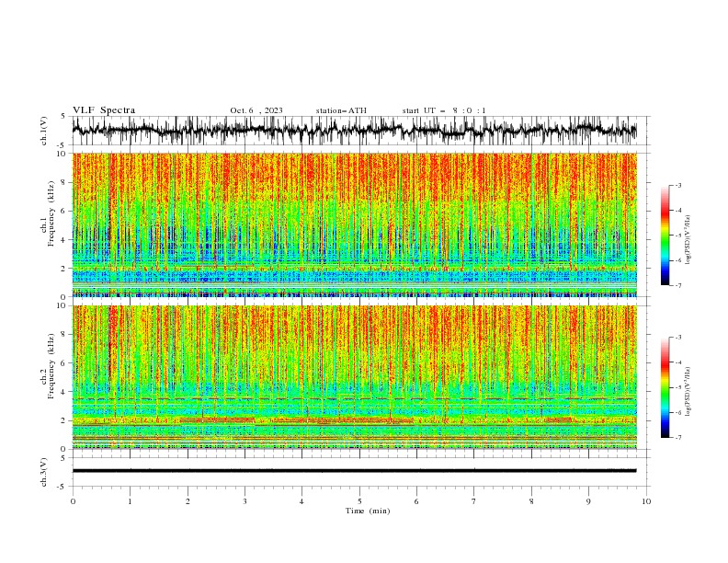The height and width of the screenshot is (563, 728).
Task: Click time axis tick label "1"
Action: click(x=130, y=501)
